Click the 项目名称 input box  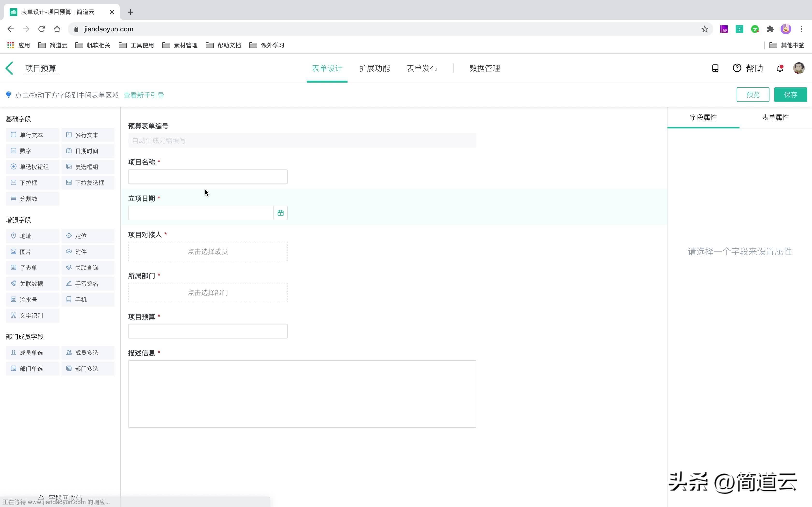point(208,176)
